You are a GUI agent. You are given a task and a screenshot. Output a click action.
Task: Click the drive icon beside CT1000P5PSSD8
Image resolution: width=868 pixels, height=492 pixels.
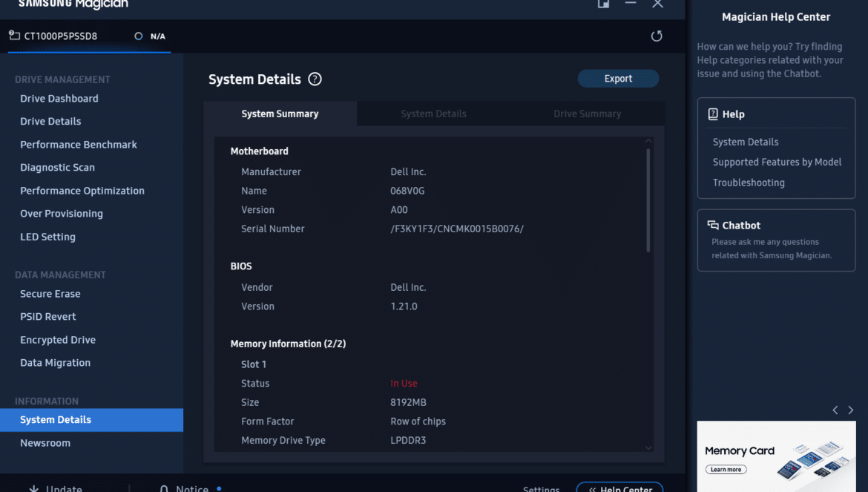[14, 36]
